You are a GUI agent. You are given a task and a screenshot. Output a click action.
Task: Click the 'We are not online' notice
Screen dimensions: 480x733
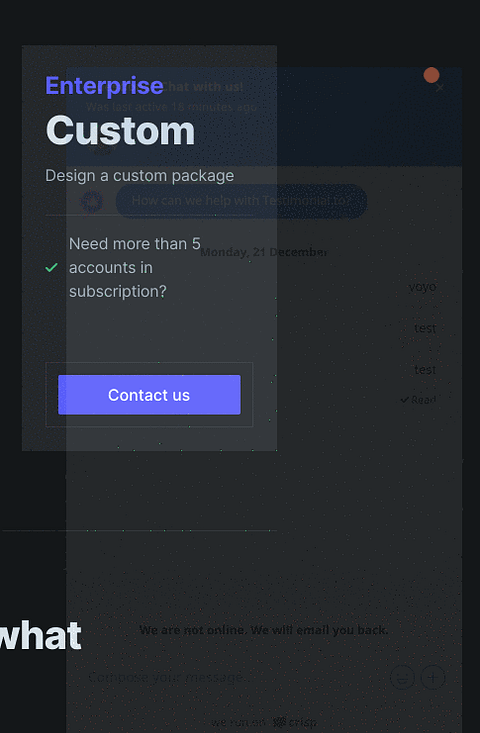[x=264, y=630]
